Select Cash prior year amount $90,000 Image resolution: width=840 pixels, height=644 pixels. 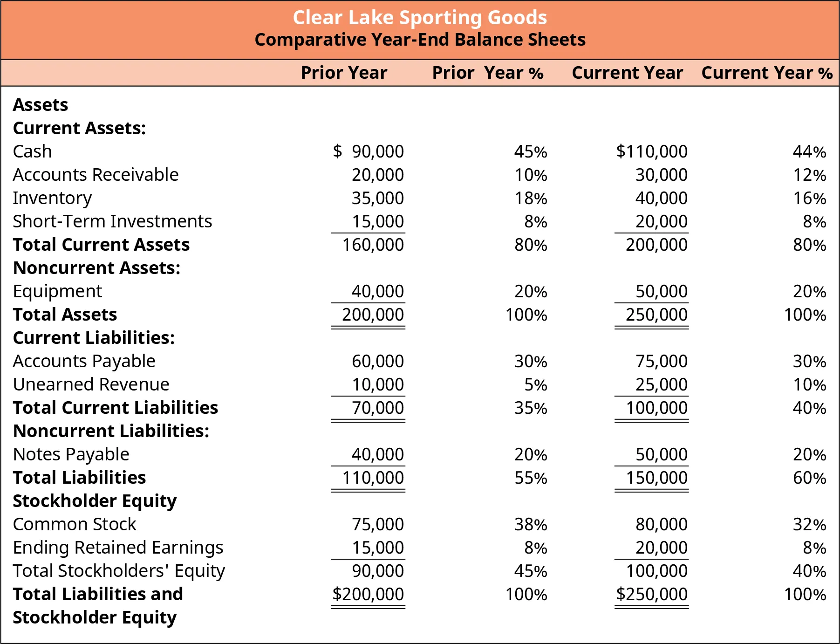click(x=369, y=152)
